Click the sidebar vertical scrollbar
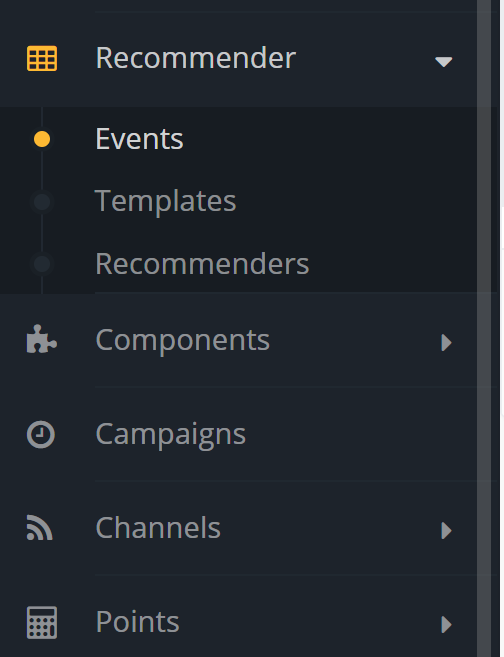 point(484,328)
